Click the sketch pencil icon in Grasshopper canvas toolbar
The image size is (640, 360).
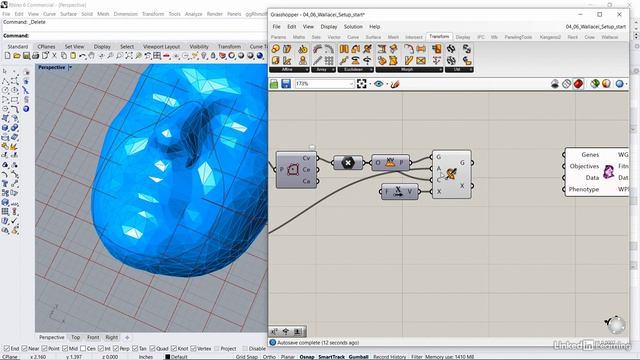[395, 84]
